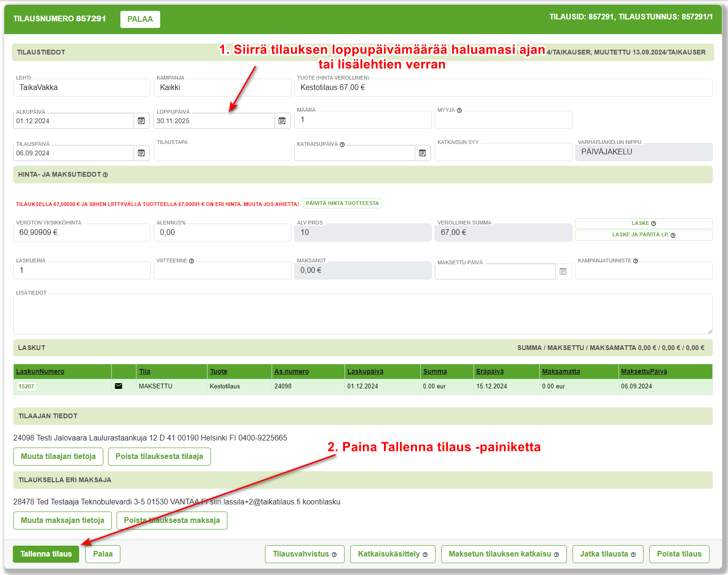Click the Myyjä input field
This screenshot has height=575, width=728.
pos(503,120)
